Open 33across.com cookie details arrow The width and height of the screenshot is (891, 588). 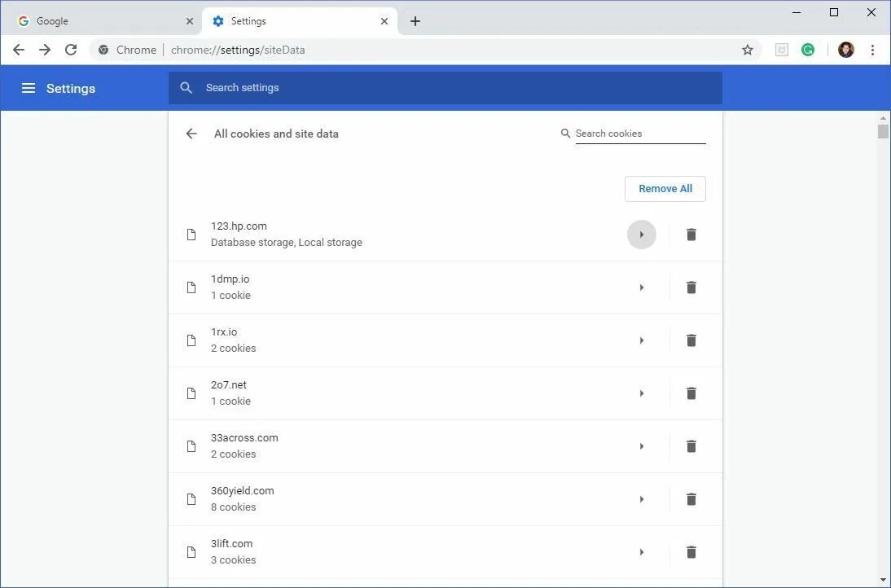[642, 446]
